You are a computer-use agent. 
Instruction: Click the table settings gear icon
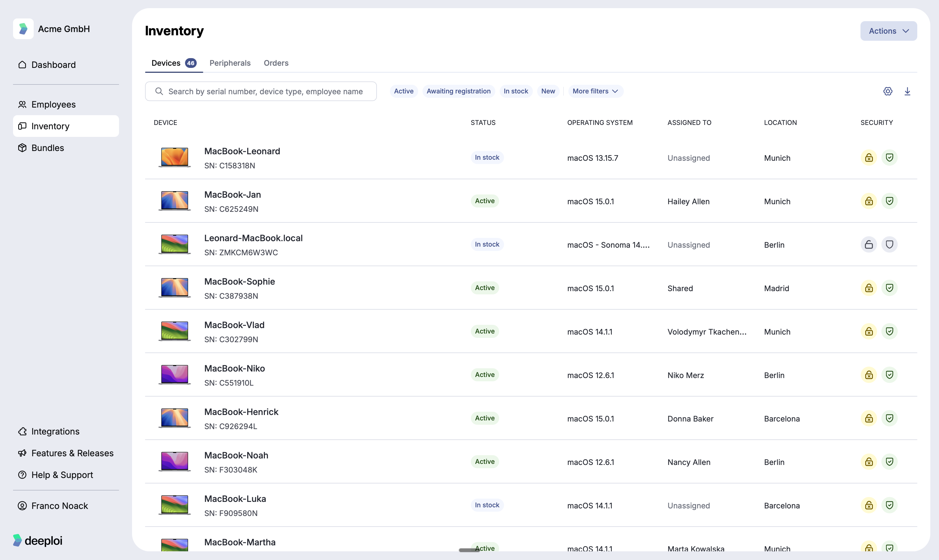(888, 91)
